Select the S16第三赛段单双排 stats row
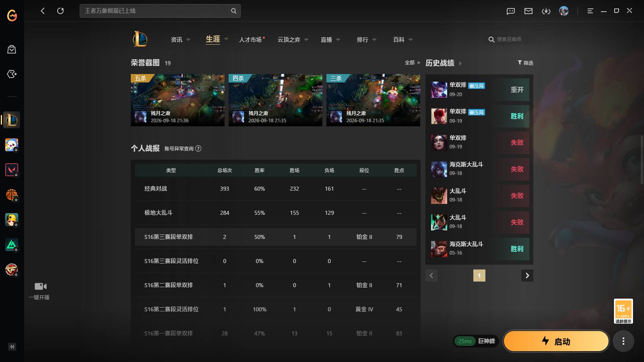 276,237
